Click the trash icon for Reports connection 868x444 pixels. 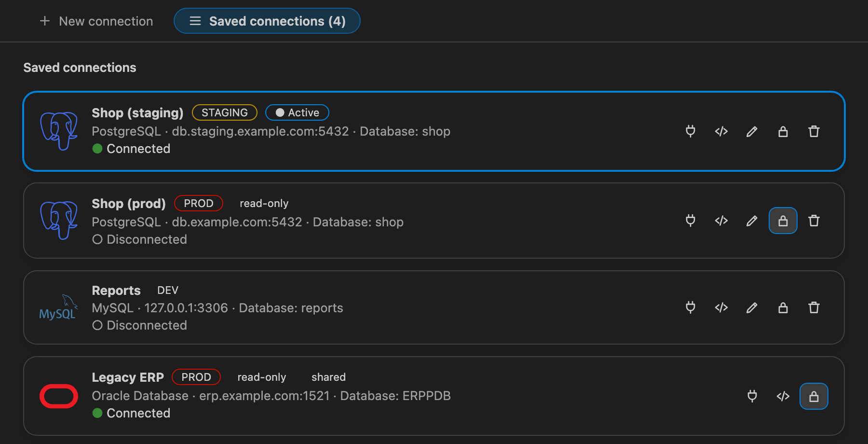click(x=814, y=307)
